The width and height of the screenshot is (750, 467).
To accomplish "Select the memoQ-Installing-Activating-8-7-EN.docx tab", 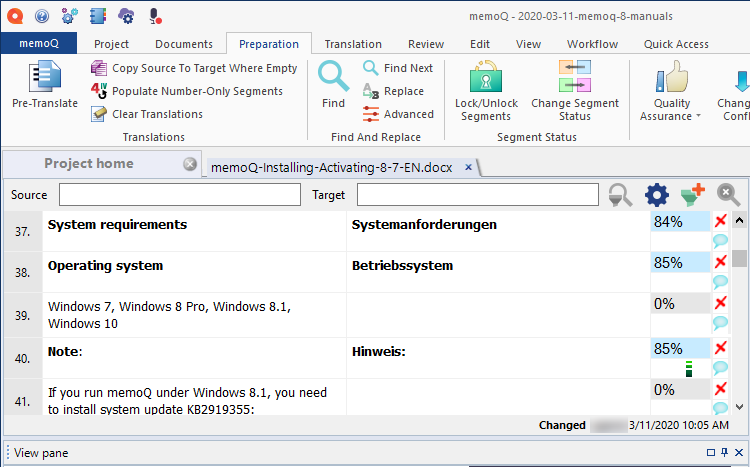I will [331, 167].
